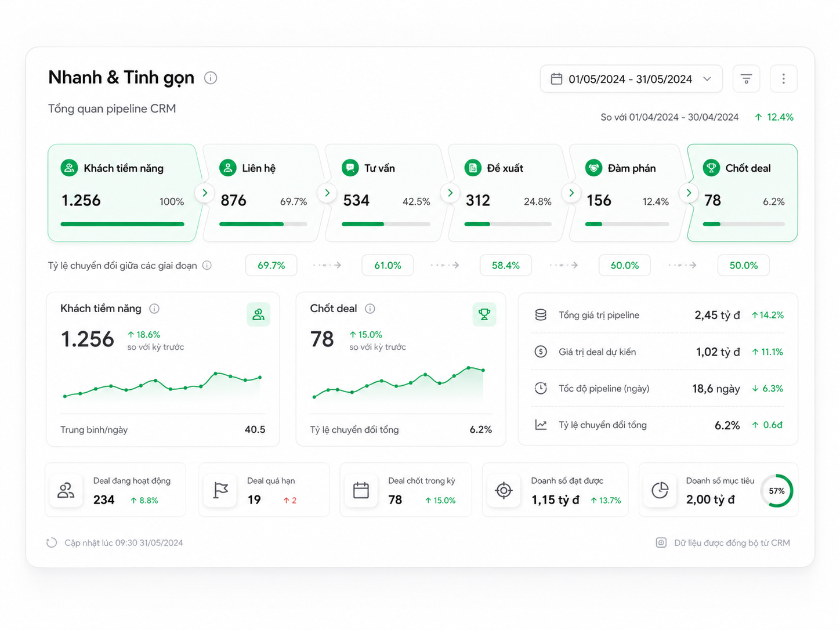This screenshot has height=630, width=840.
Task: Click Doanh số đạt được target icon
Action: click(504, 490)
